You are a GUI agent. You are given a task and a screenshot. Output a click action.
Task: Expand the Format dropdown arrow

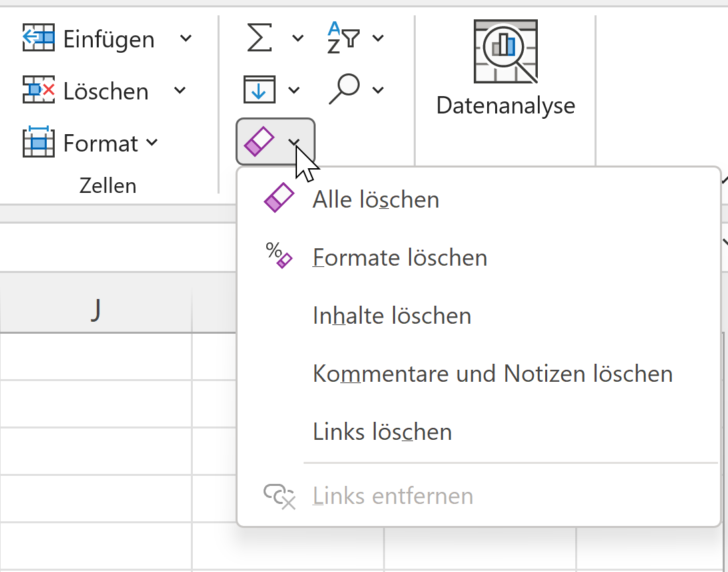point(152,142)
